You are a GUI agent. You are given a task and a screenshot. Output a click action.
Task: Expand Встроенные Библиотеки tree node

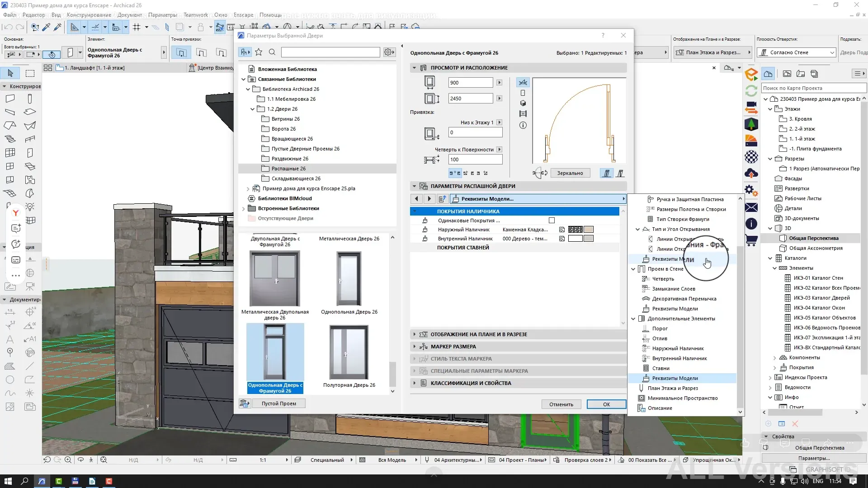click(x=244, y=208)
